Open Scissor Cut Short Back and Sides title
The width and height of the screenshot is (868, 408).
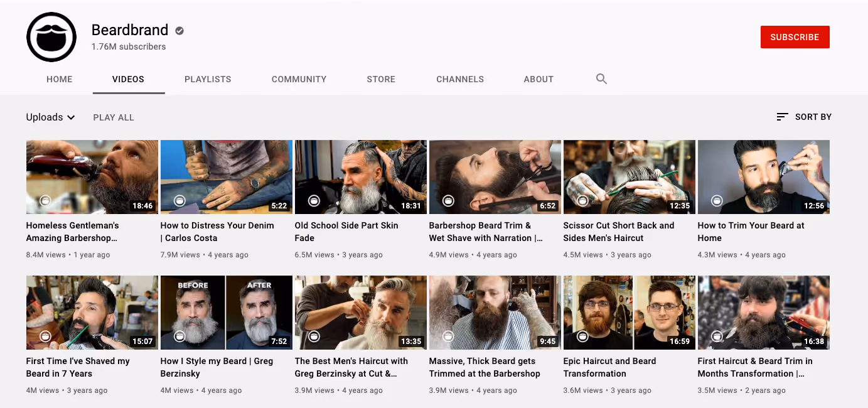click(x=619, y=232)
